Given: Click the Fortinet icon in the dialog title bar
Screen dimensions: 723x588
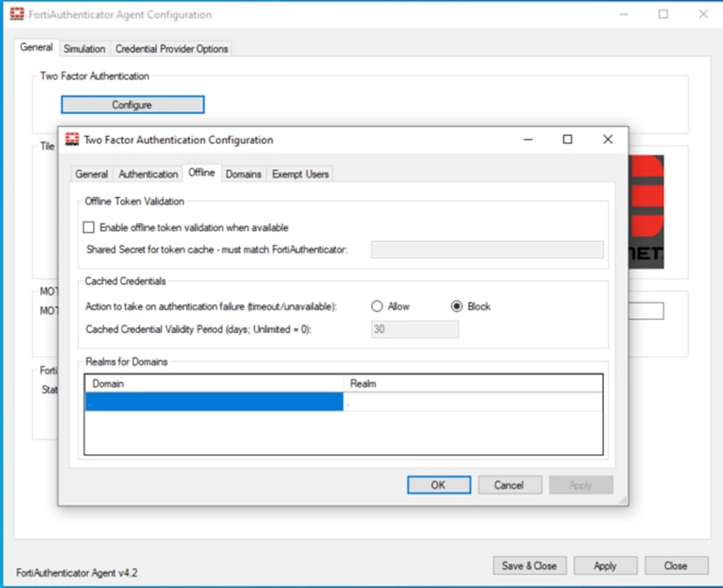Looking at the screenshot, I should point(72,139).
